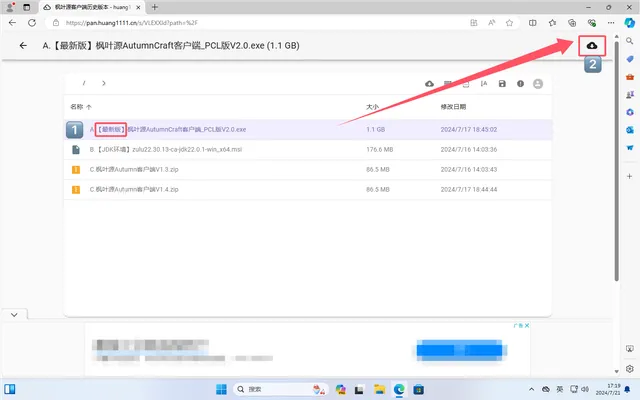This screenshot has width=640, height=400.
Task: Click the browser back navigation arrow
Action: pos(12,23)
